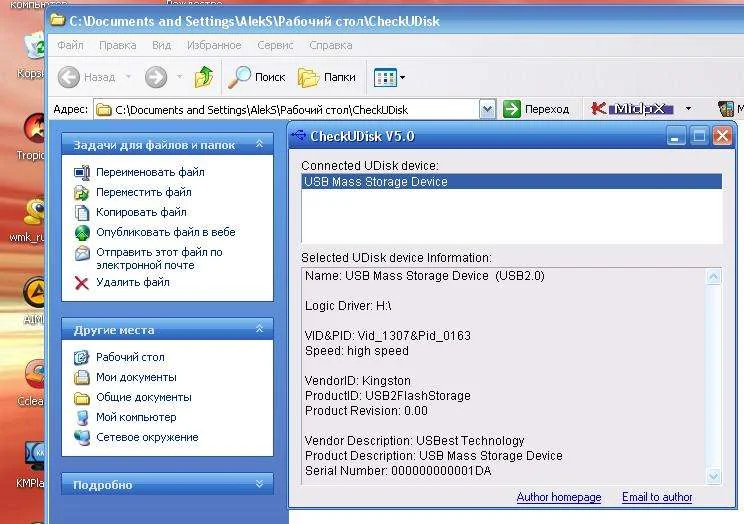The width and height of the screenshot is (744, 524).
Task: Expand the Details (Подробно) panel
Action: tap(260, 484)
